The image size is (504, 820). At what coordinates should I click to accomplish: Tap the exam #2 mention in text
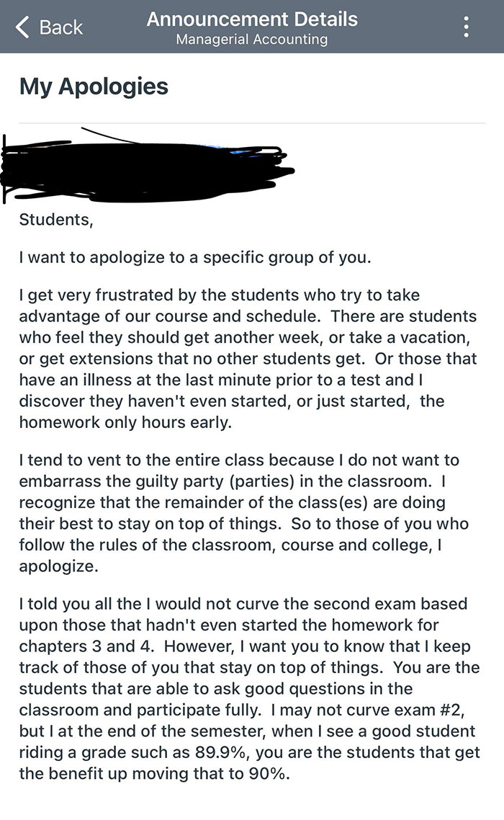[x=441, y=710]
